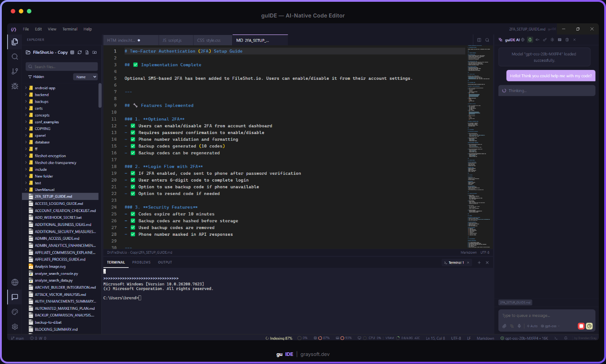Expand the backend folder

click(x=41, y=95)
